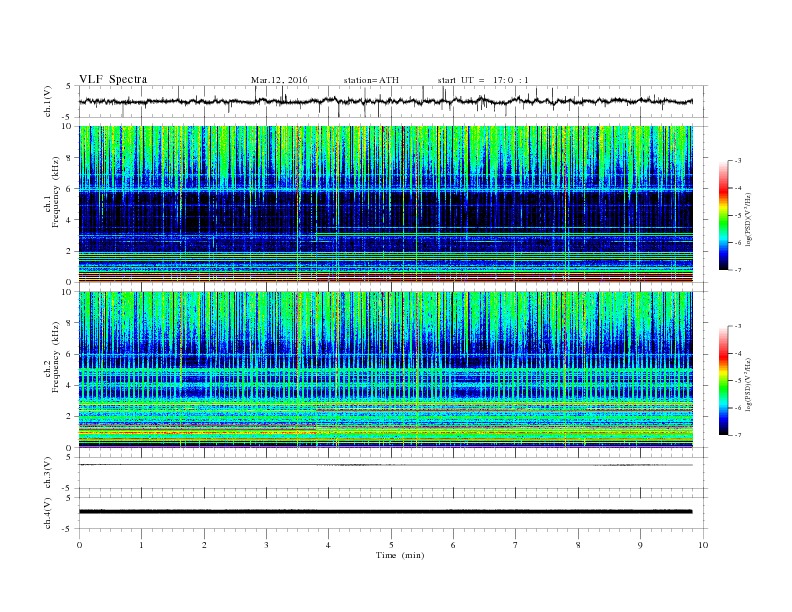Click the ch.2 spectrogram color scale bar
Screen dimensions: 792x612
(x=723, y=380)
